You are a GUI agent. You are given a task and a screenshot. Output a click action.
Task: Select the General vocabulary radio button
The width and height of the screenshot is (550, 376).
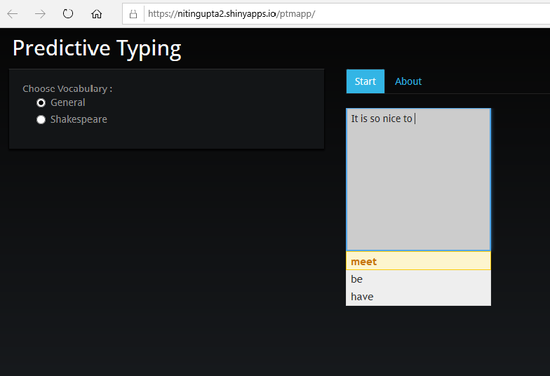pos(41,103)
